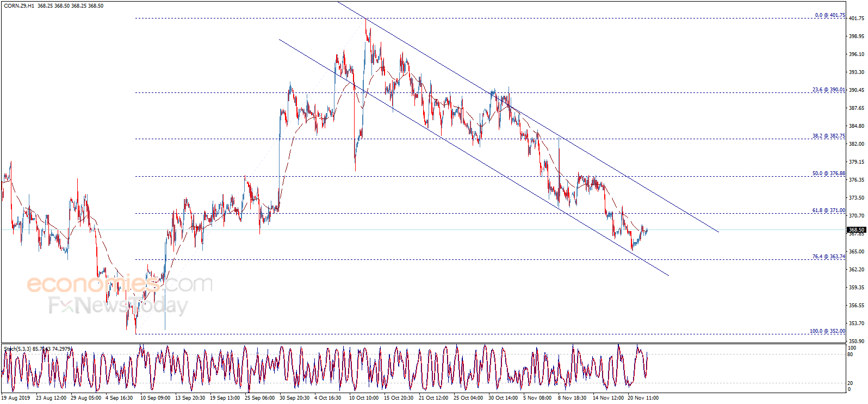Click the '29 Aug 05:00' time label
The image size is (868, 404).
(x=86, y=398)
